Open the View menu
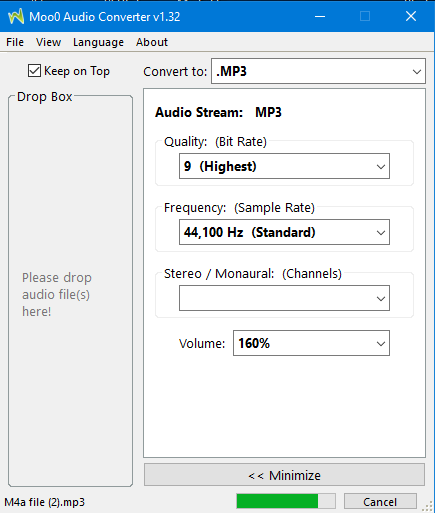 [x=49, y=42]
